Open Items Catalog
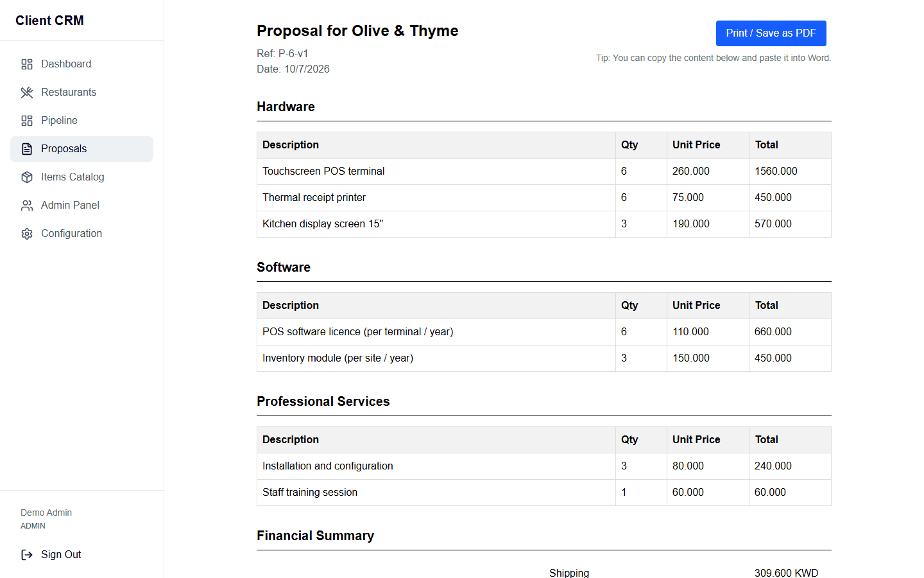 point(81,177)
